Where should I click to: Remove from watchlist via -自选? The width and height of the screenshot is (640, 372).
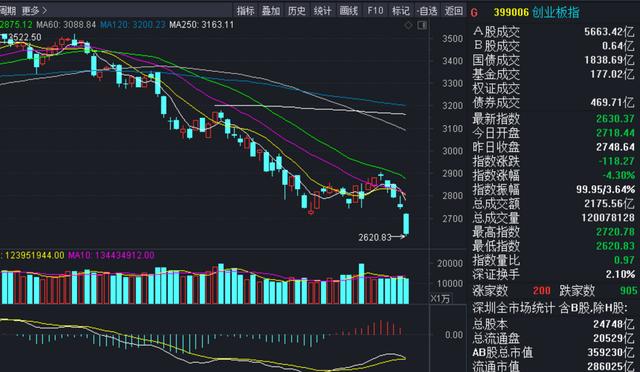tap(427, 11)
